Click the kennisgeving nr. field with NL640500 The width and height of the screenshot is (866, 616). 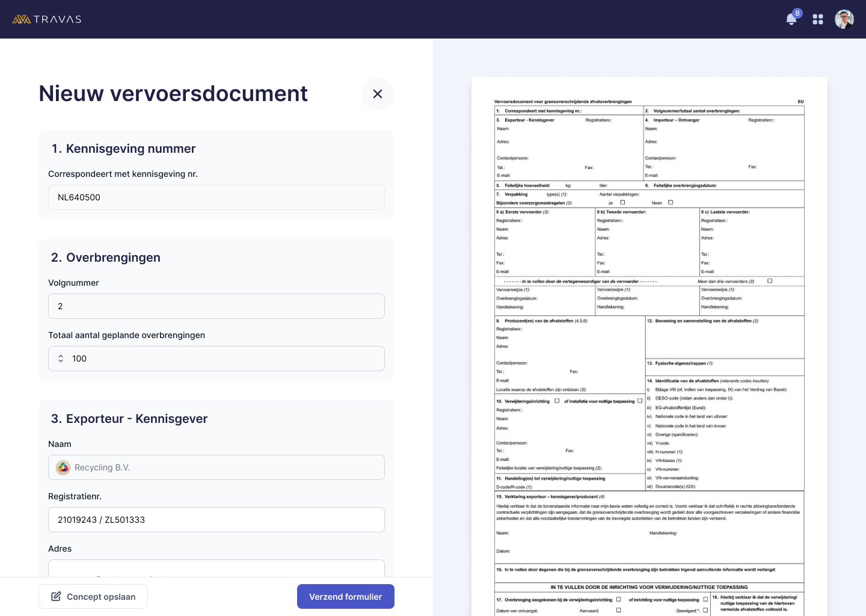click(216, 197)
